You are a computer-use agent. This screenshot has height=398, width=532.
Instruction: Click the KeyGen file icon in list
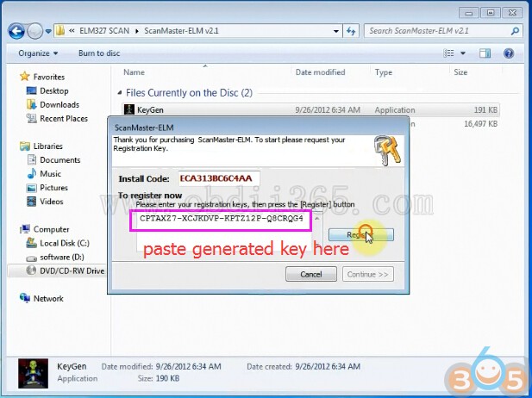coord(129,109)
